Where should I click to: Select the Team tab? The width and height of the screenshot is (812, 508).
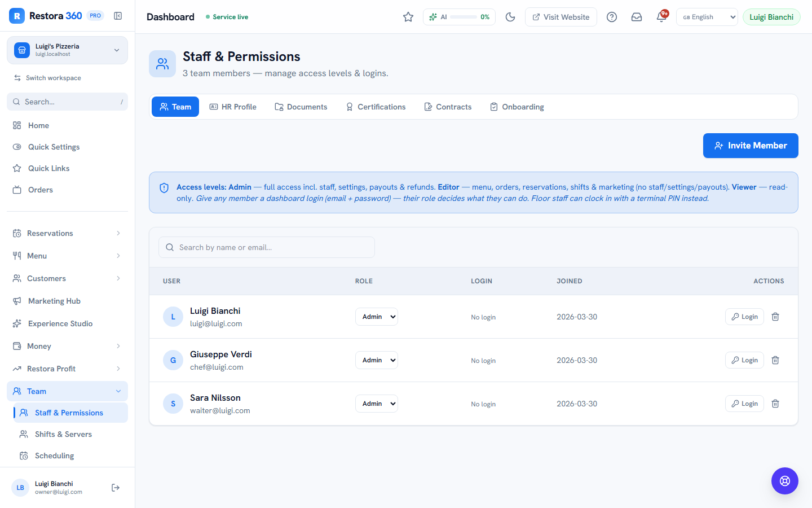click(175, 107)
